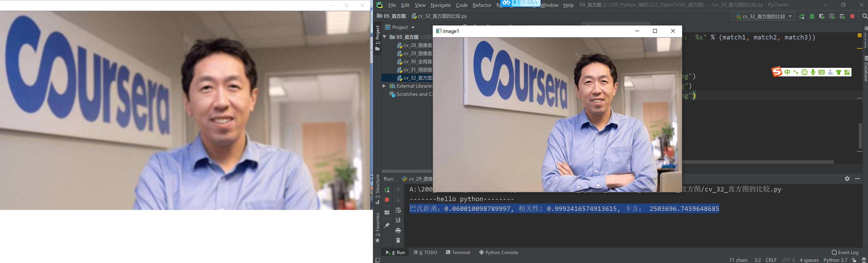Select cv_31 file in project tree
The width and height of the screenshot is (868, 263).
click(417, 70)
